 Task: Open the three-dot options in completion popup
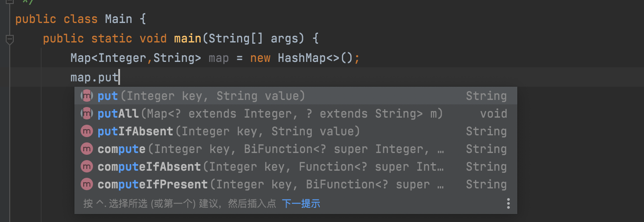pos(508,203)
